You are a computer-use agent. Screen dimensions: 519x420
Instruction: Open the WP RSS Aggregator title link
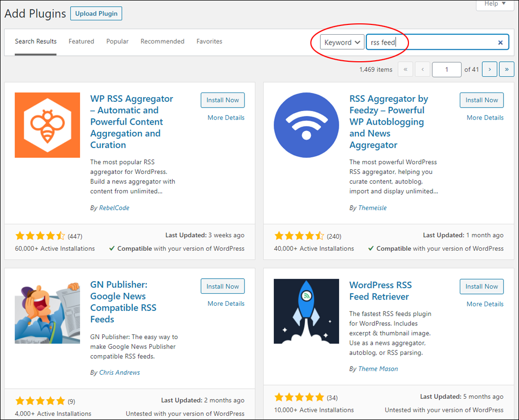(x=131, y=122)
